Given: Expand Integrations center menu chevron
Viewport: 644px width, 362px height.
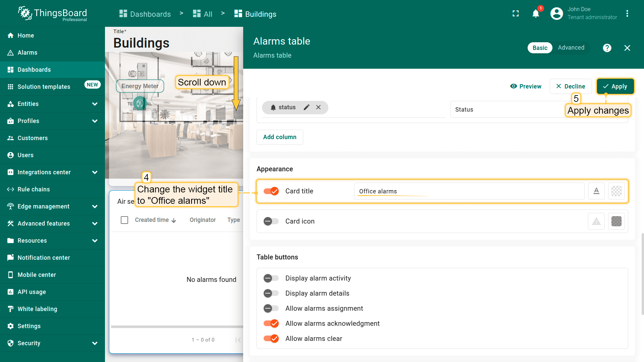Looking at the screenshot, I should click(x=95, y=172).
